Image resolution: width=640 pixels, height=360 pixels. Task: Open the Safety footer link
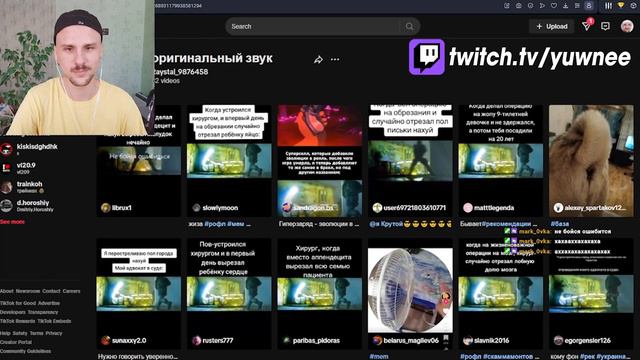click(20, 333)
